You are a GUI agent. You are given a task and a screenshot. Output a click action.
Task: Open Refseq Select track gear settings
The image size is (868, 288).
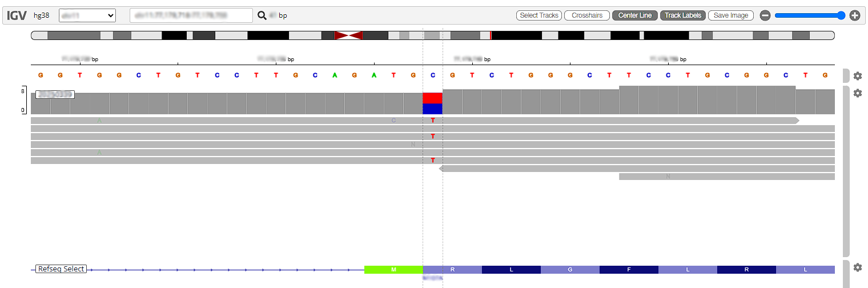click(857, 267)
